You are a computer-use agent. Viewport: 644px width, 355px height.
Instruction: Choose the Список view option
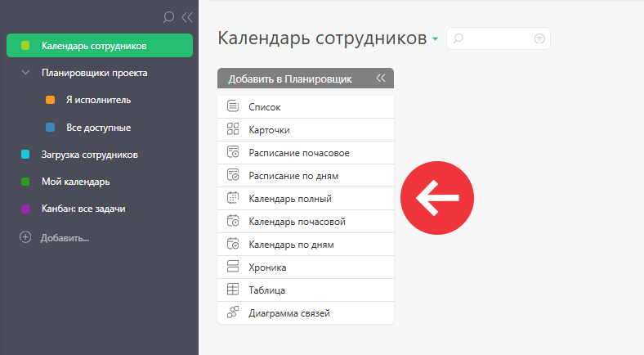coord(306,107)
